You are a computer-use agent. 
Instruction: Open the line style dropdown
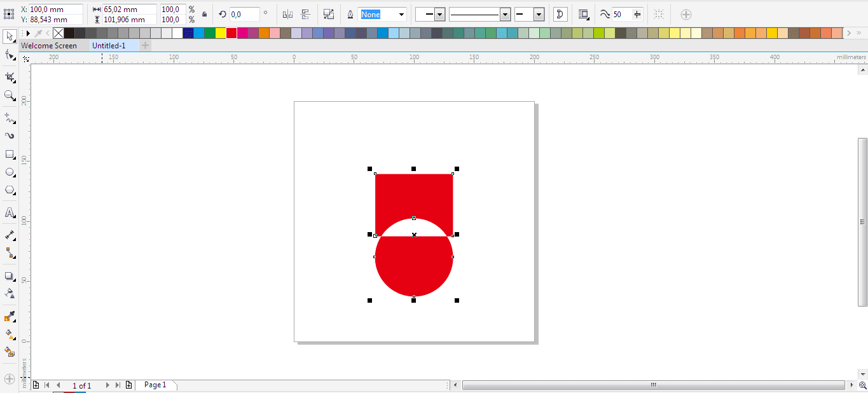pyautogui.click(x=505, y=14)
